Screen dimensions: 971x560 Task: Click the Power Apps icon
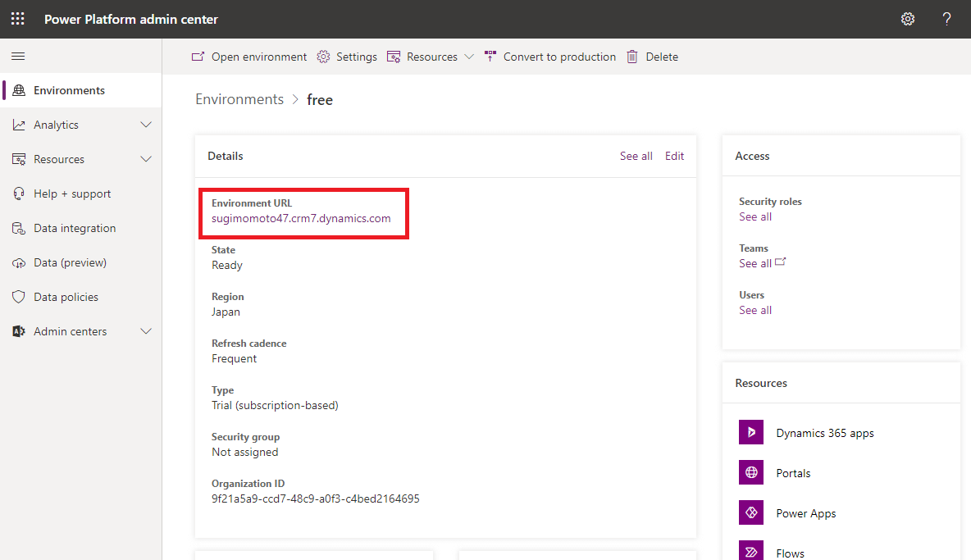click(751, 513)
